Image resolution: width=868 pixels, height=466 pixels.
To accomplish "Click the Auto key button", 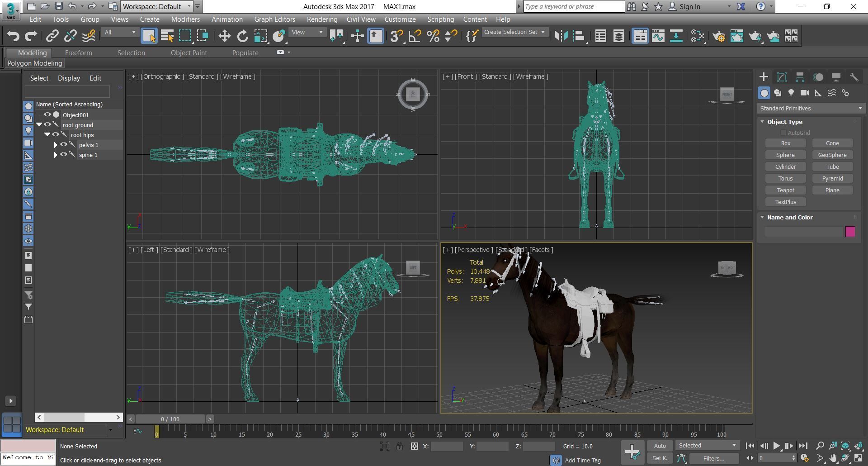I will point(660,446).
